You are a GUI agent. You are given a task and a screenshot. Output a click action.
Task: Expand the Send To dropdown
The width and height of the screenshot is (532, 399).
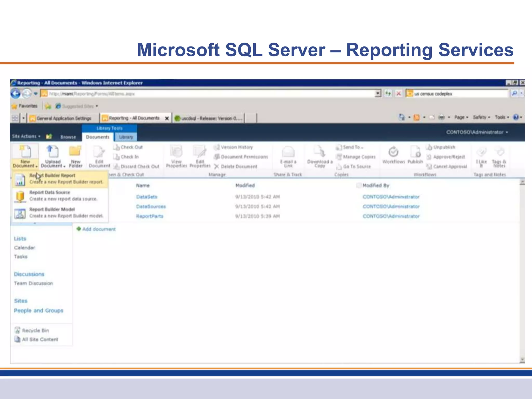(x=350, y=147)
